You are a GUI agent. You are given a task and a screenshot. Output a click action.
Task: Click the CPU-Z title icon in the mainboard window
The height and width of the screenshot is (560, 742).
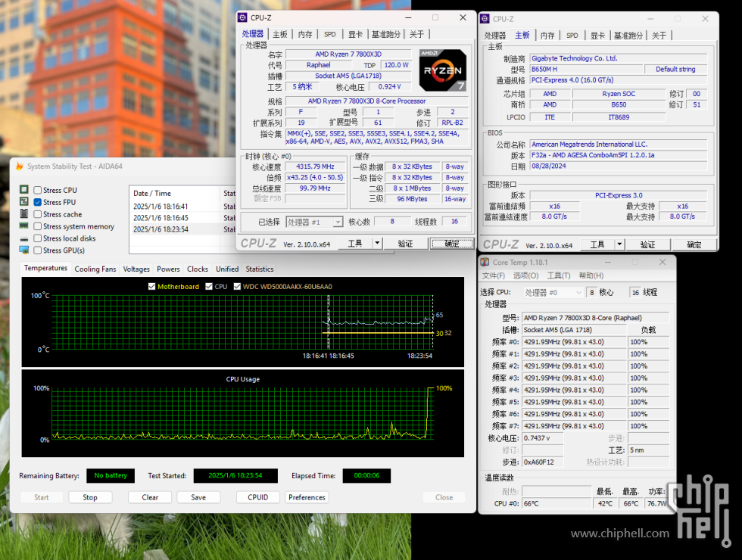[x=485, y=19]
